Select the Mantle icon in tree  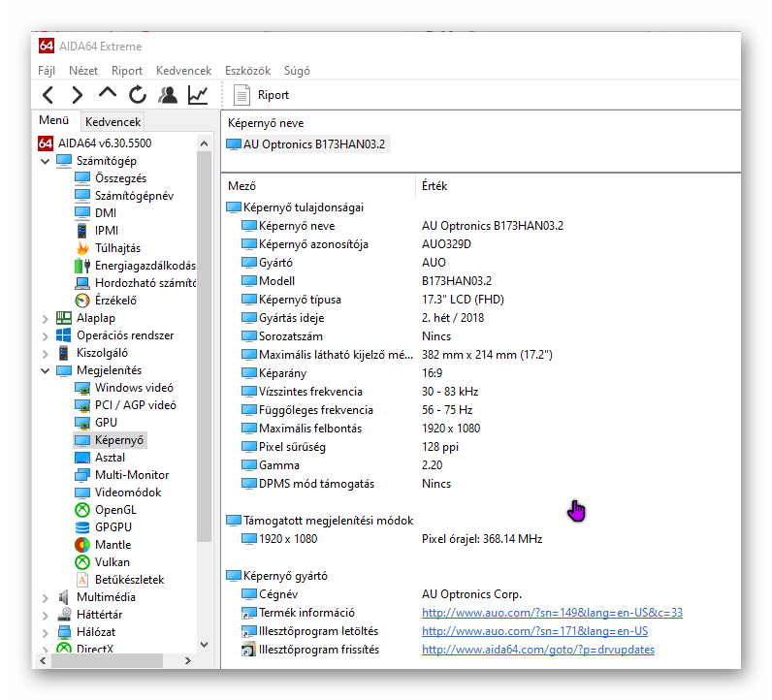click(82, 545)
